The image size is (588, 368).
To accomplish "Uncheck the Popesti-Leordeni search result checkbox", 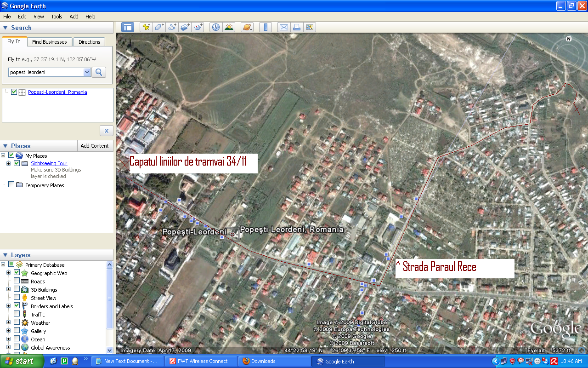I will (x=14, y=92).
